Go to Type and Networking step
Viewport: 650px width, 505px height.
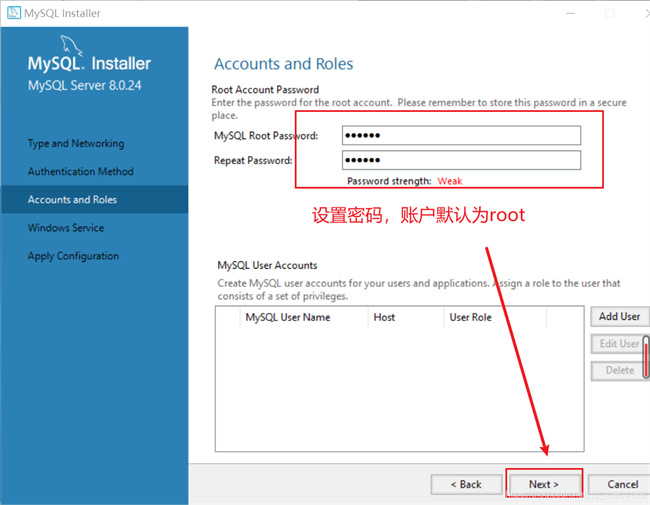click(76, 144)
